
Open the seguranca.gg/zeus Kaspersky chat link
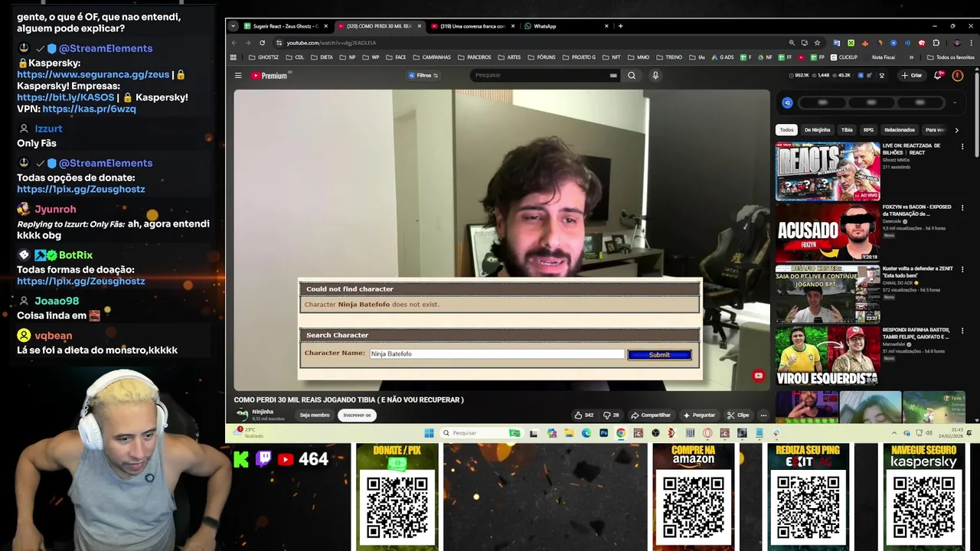click(x=93, y=74)
